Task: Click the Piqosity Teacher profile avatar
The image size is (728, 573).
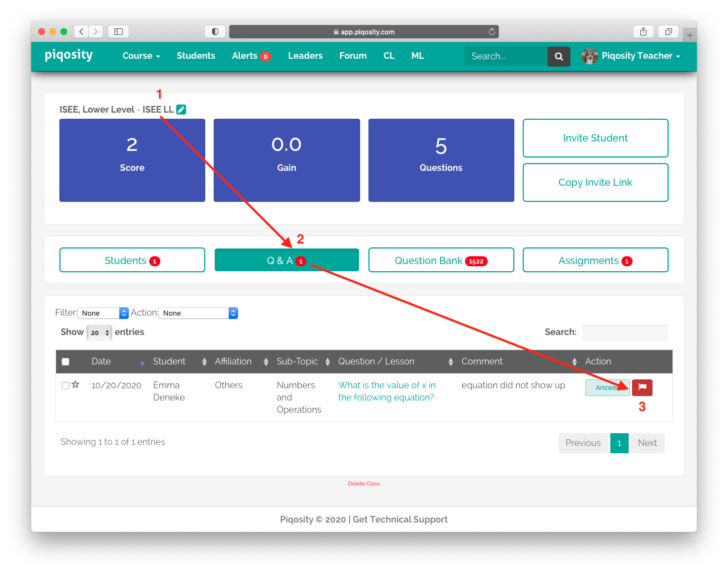Action: 590,56
